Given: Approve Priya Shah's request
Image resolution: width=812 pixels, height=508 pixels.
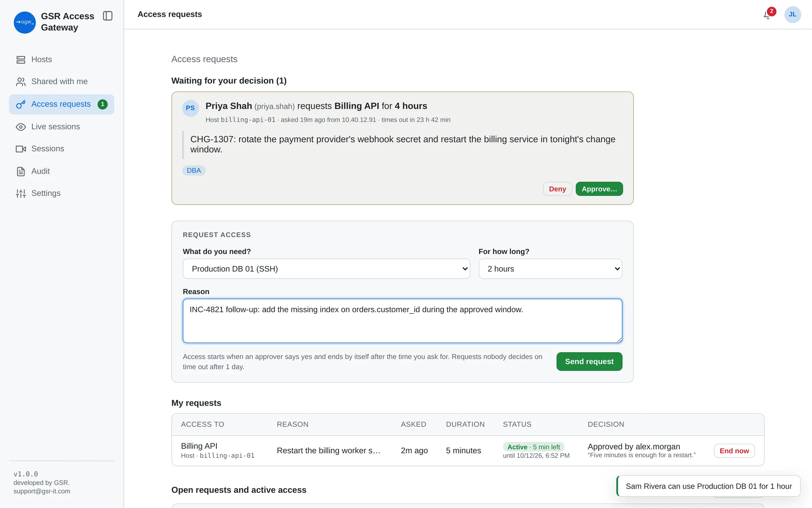Looking at the screenshot, I should (599, 189).
